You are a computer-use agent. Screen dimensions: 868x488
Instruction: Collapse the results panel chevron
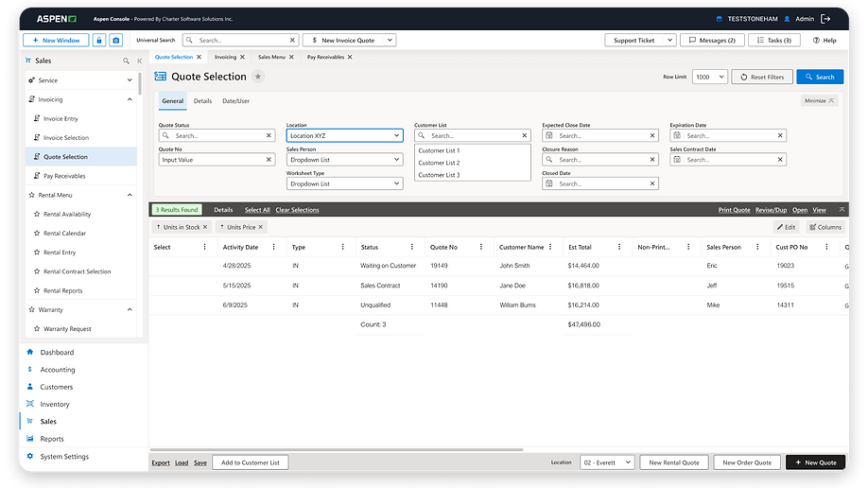pyautogui.click(x=842, y=210)
